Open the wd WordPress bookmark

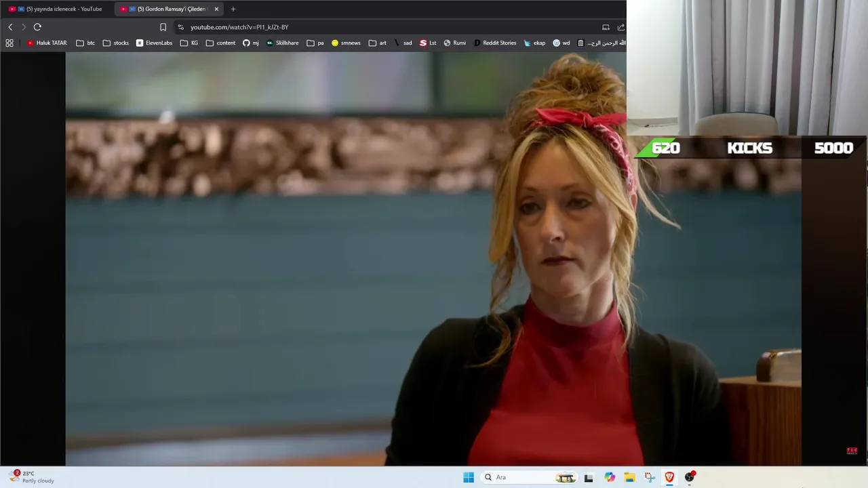coord(561,43)
